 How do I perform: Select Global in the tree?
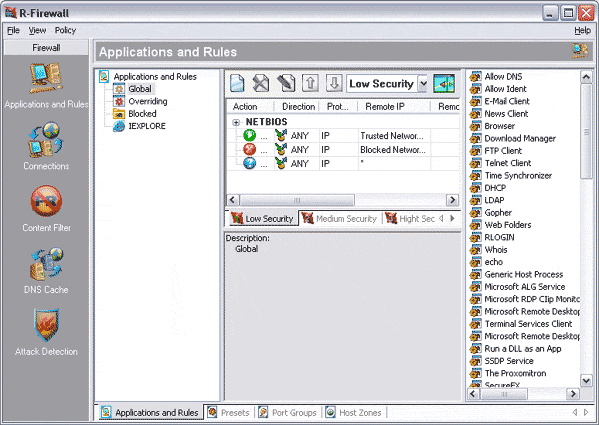click(140, 89)
